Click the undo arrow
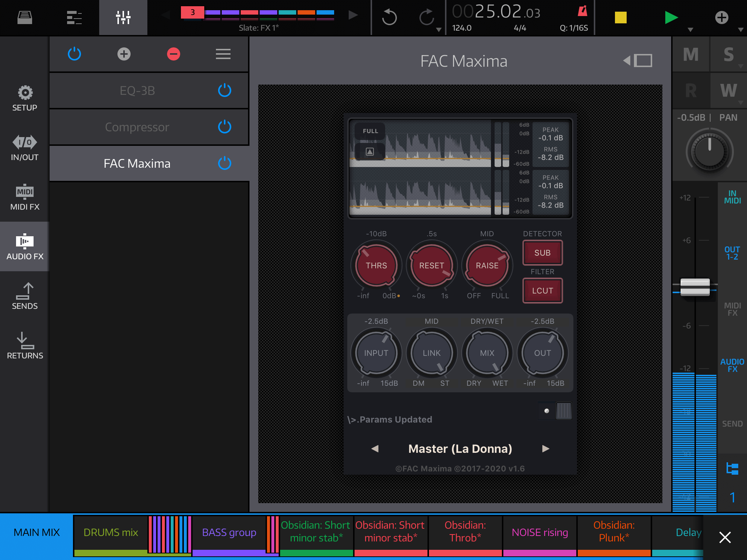Screen dimensions: 747x560 click(x=390, y=17)
